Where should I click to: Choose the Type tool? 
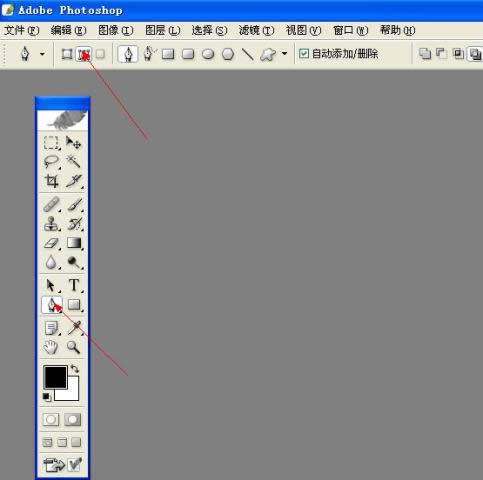pyautogui.click(x=73, y=285)
